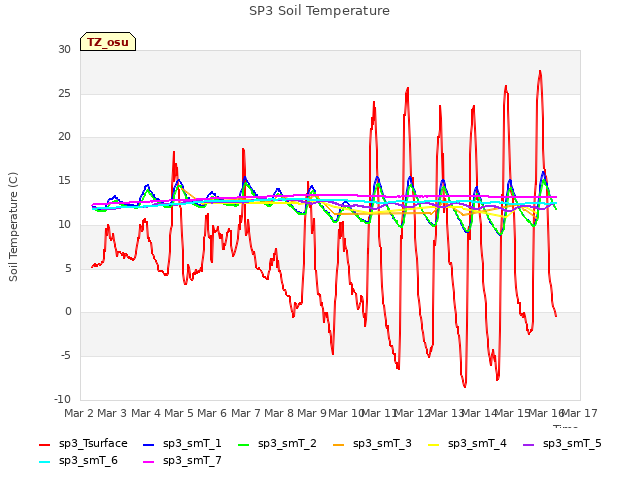This screenshot has width=640, height=480.
Task: Click the TZ_osu annotation label
Action: click(x=108, y=42)
